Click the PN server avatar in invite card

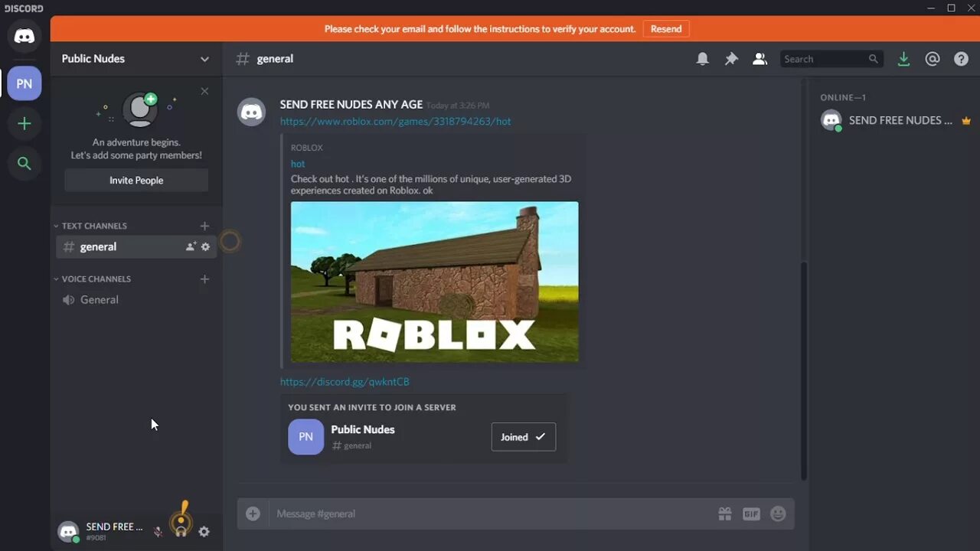pos(305,437)
